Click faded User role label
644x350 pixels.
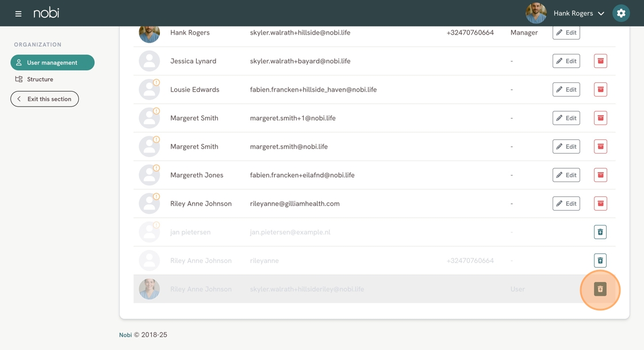point(517,289)
